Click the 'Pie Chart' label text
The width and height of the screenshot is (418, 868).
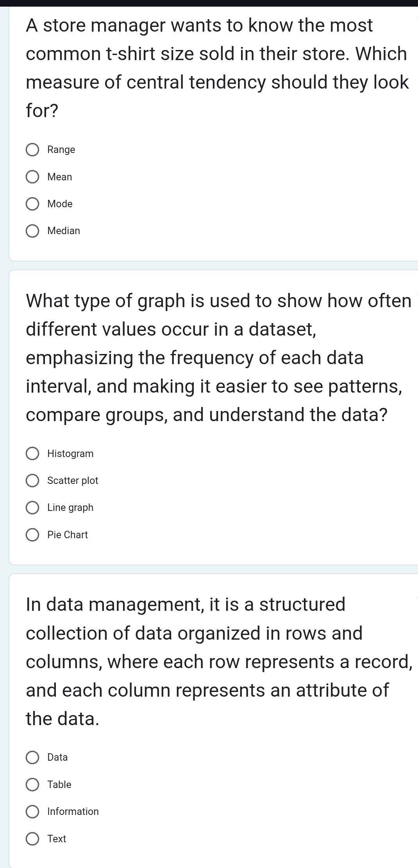point(68,535)
